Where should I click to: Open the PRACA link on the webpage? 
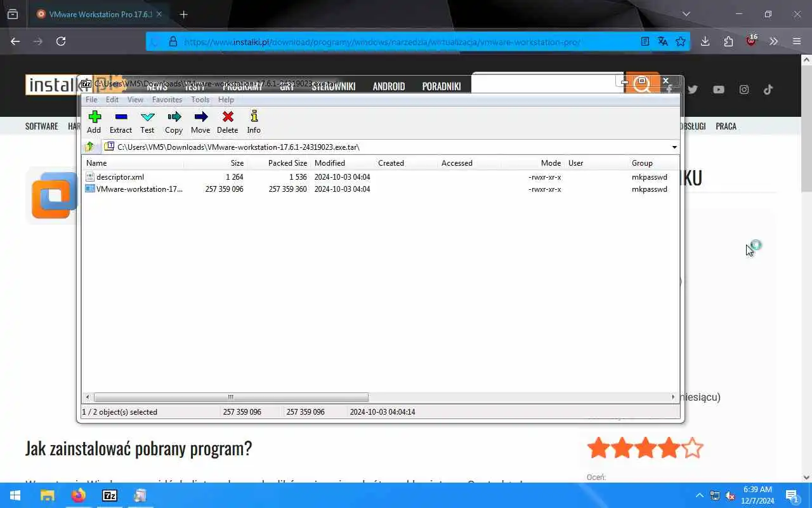[x=726, y=126]
